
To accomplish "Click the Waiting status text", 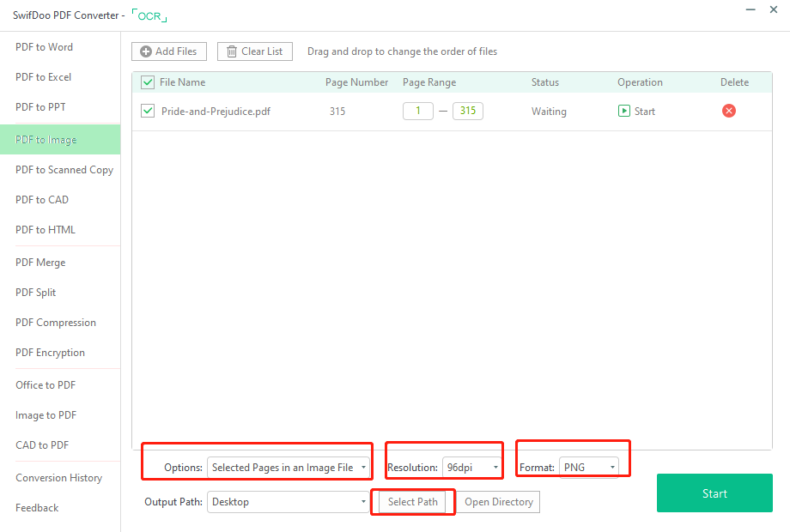I will 549,112.
